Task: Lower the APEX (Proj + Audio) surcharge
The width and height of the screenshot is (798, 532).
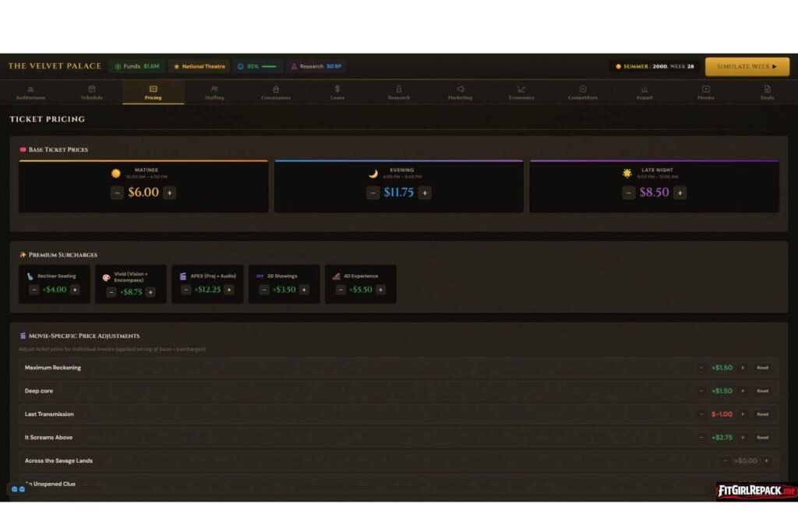Action: click(x=185, y=290)
